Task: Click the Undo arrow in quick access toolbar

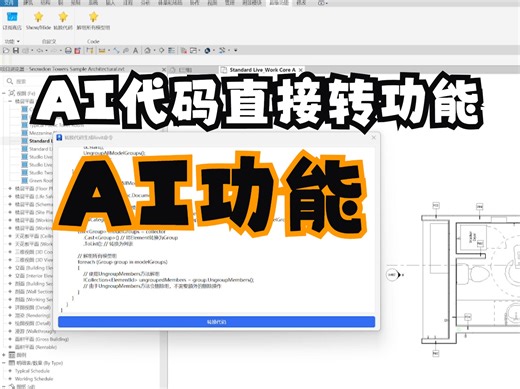Action: (x=40, y=51)
